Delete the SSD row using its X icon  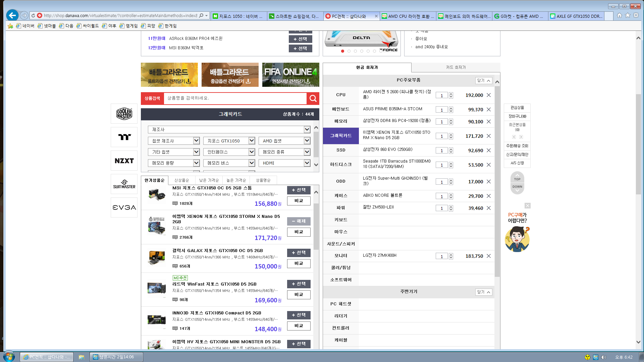489,150
